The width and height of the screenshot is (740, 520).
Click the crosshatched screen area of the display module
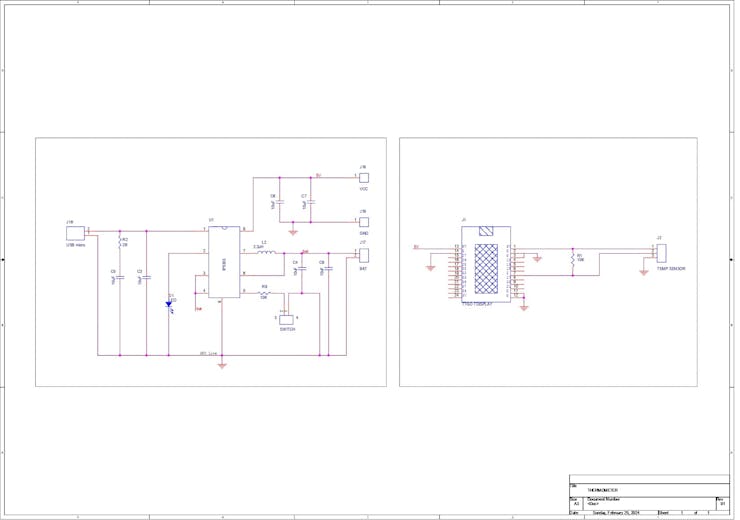(487, 268)
